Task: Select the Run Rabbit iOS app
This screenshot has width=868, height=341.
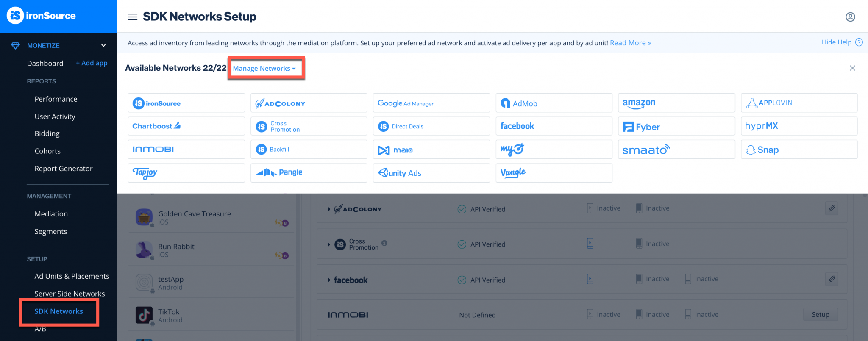Action: [x=211, y=249]
